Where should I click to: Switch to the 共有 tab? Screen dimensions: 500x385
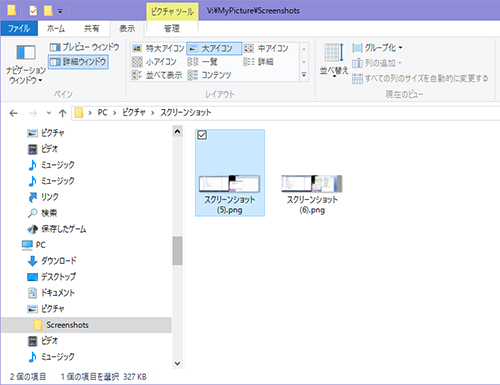pos(91,29)
